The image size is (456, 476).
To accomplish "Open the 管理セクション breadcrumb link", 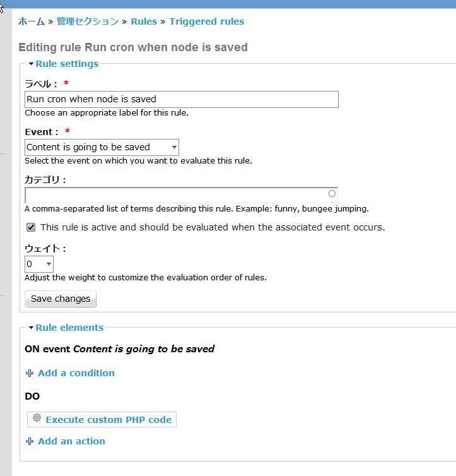I will [87, 21].
